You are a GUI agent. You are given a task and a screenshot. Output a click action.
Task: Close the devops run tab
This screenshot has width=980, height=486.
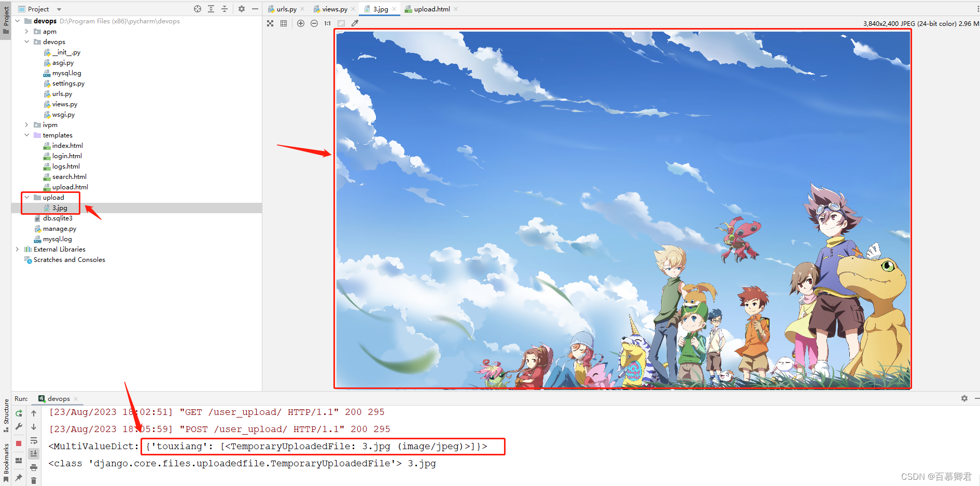click(76, 398)
